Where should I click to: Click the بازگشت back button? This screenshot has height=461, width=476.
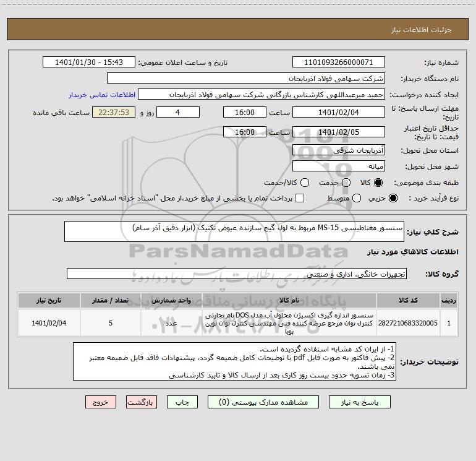(x=142, y=402)
